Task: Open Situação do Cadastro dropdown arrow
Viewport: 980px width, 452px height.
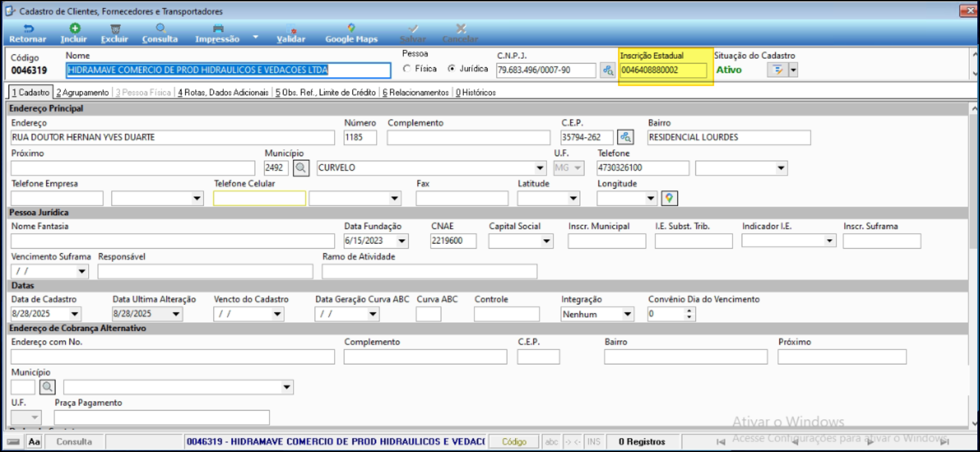Action: 793,70
